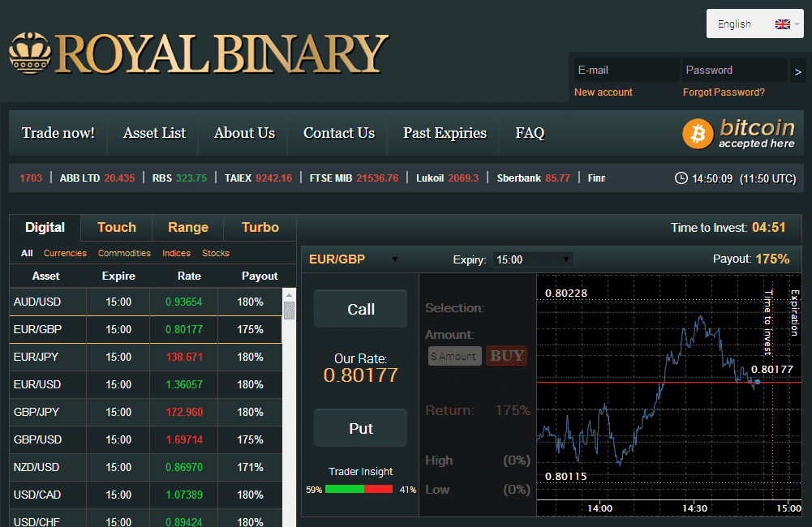The image size is (812, 527).
Task: Submit login with the arrow button
Action: (x=797, y=71)
